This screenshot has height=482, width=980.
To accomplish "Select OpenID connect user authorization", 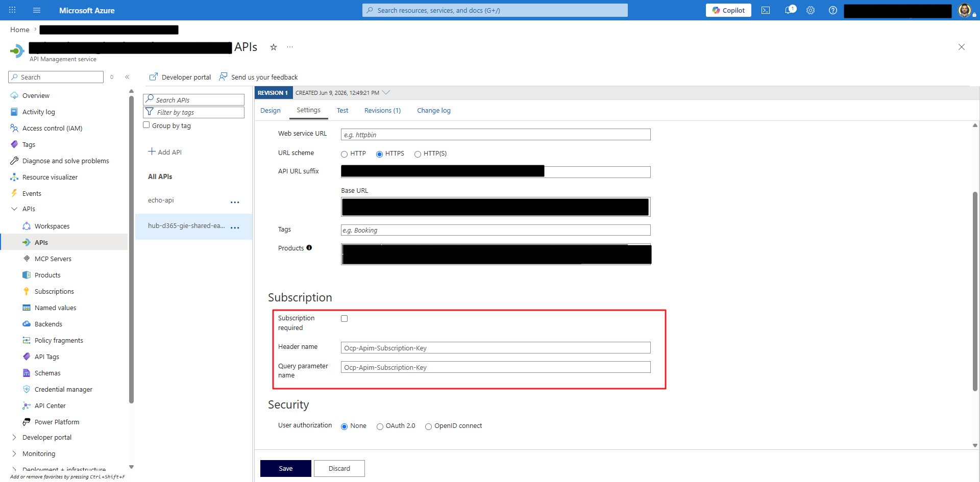I will (428, 426).
